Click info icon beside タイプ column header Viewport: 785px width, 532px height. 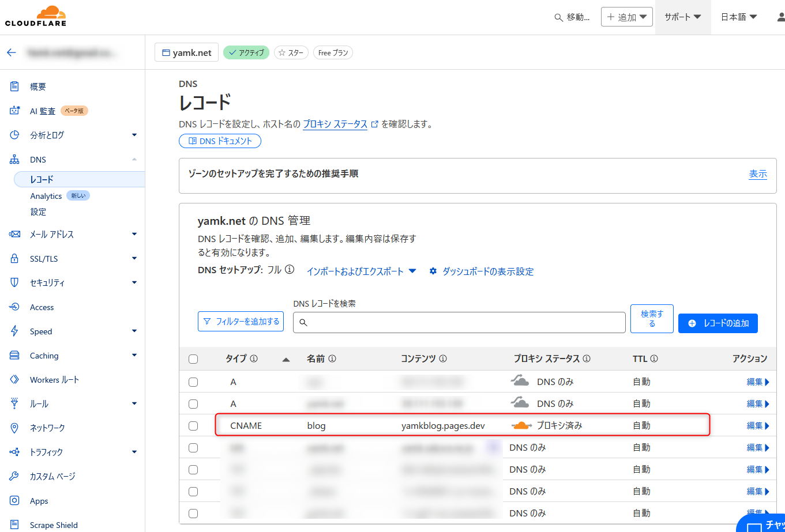(x=254, y=359)
